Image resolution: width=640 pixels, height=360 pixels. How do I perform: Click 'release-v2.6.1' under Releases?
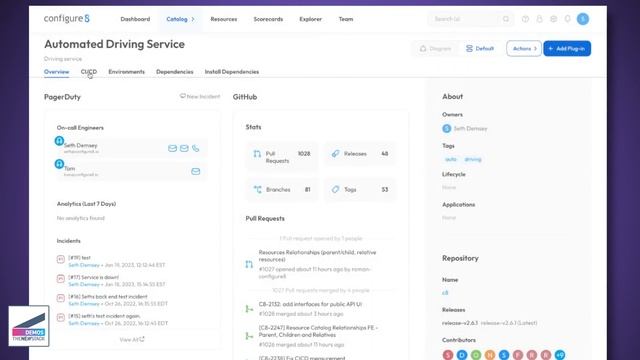click(460, 323)
